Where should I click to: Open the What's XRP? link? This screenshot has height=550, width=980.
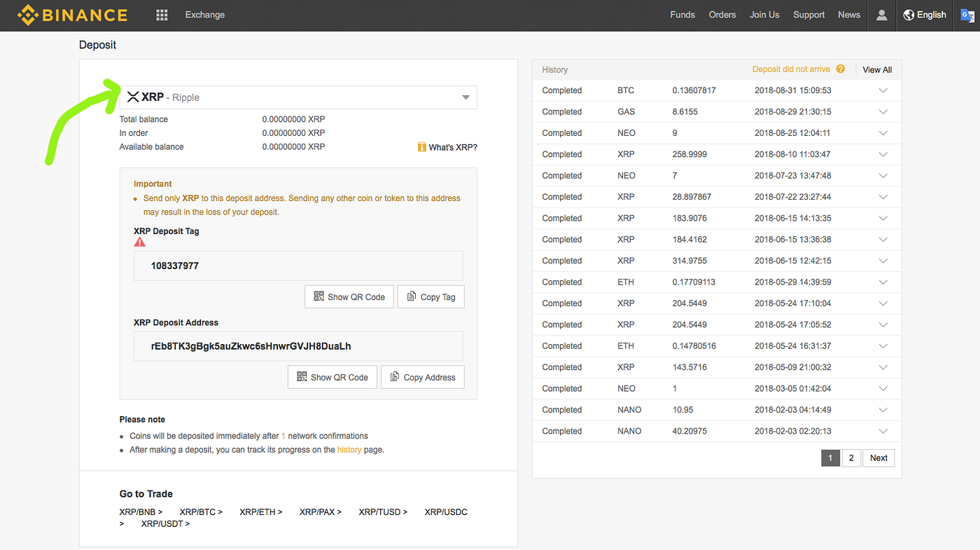(453, 147)
